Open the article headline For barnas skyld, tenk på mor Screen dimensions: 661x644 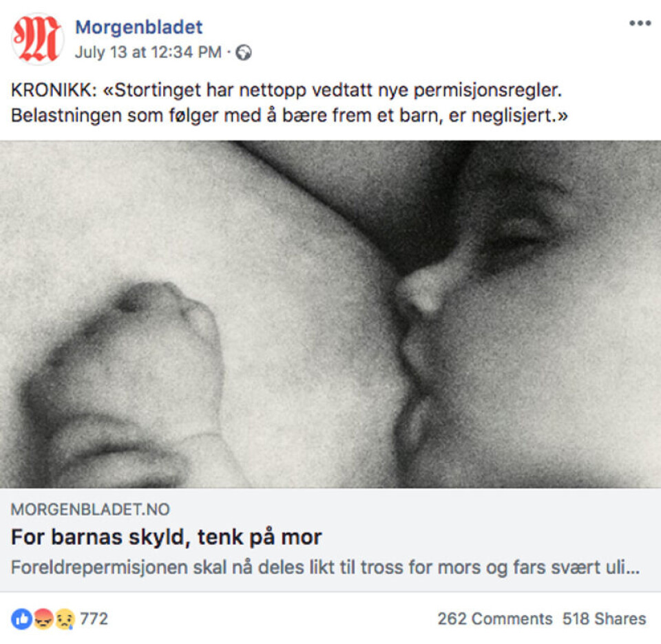click(166, 537)
